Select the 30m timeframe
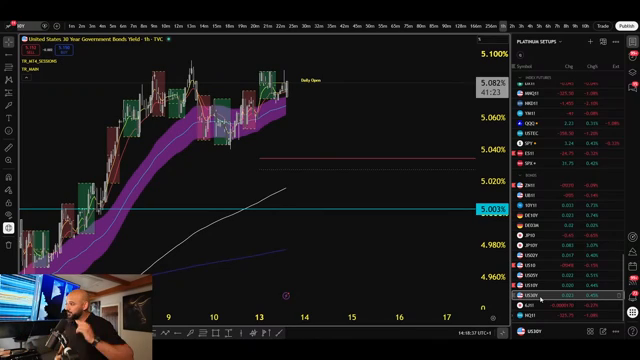Screen dimensions: 640x360 [306, 26]
